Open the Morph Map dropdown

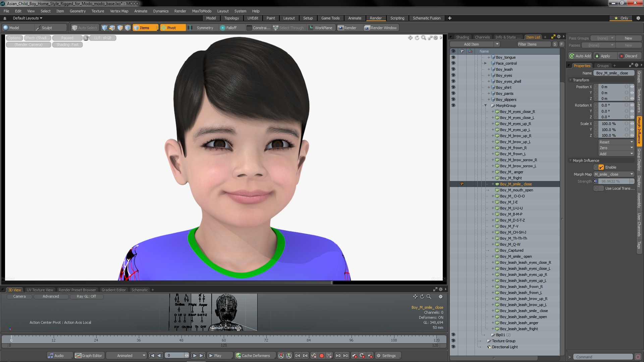(614, 174)
